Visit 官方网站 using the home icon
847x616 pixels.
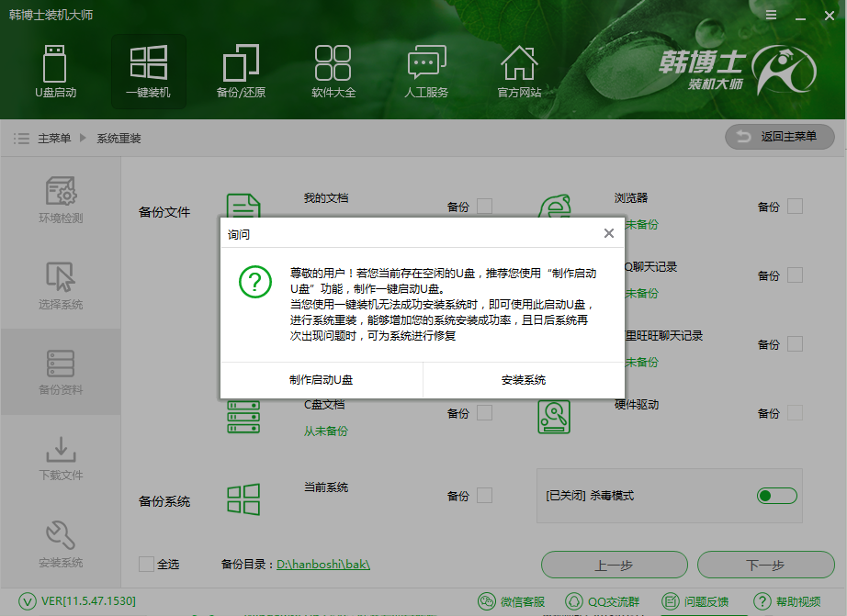click(x=519, y=72)
